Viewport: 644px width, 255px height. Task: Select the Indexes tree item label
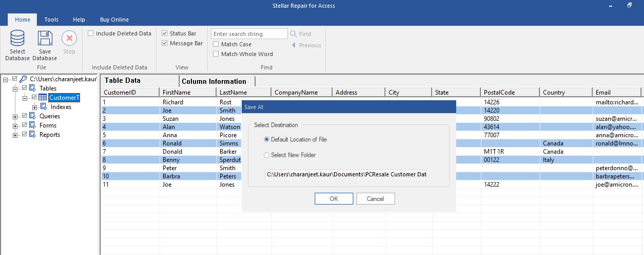point(61,107)
